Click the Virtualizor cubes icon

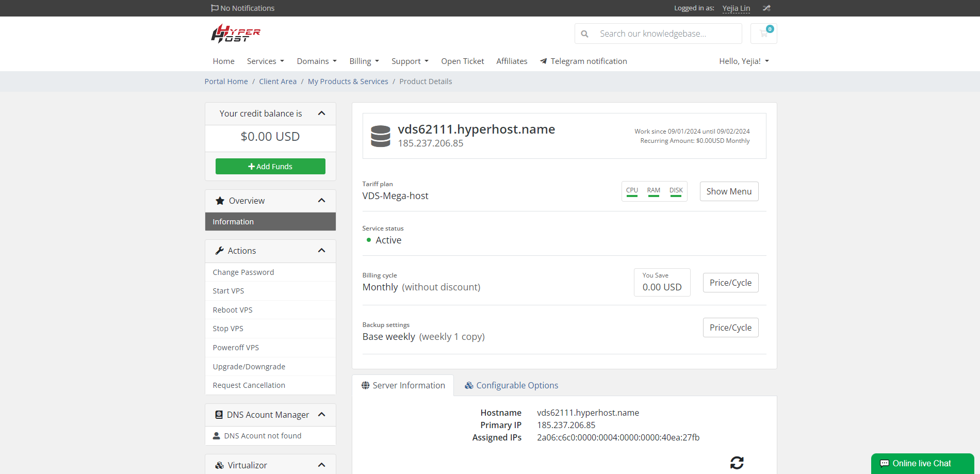[219, 465]
